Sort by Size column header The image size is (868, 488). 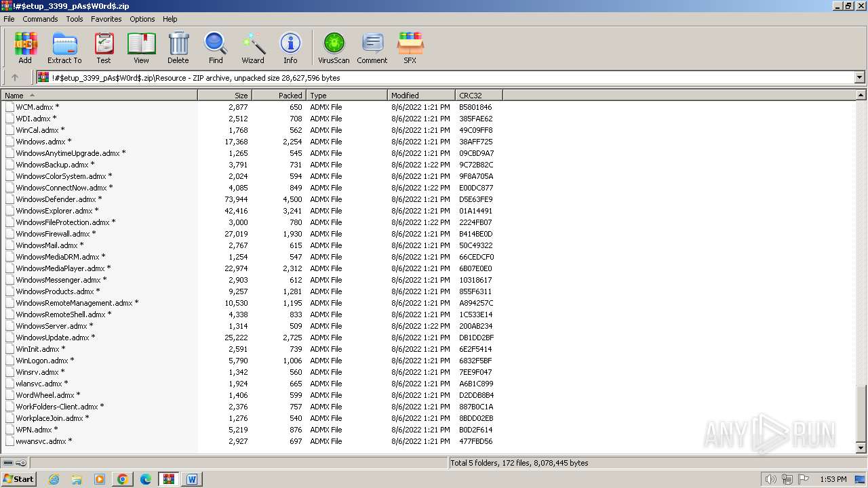(224, 96)
